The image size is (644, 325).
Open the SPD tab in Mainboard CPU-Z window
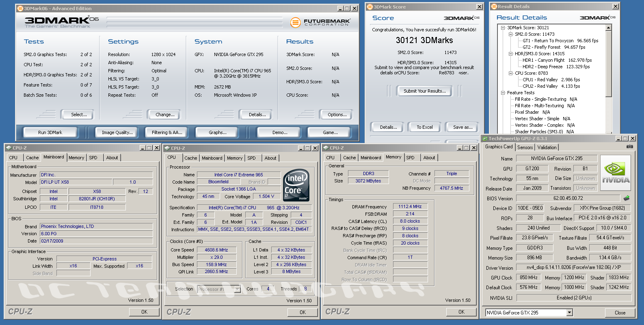coord(93,158)
